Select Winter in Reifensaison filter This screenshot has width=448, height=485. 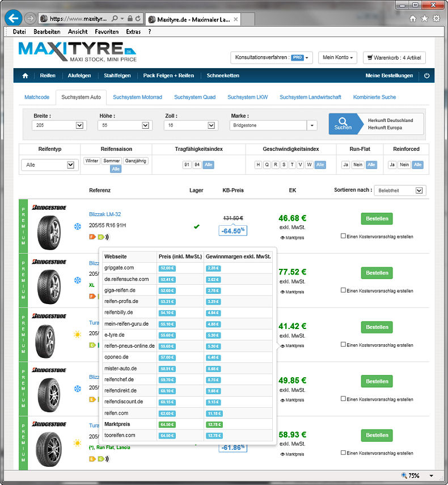92,161
